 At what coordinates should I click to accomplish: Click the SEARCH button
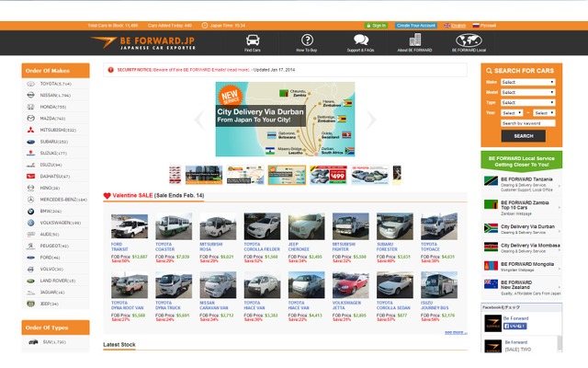[x=523, y=136]
